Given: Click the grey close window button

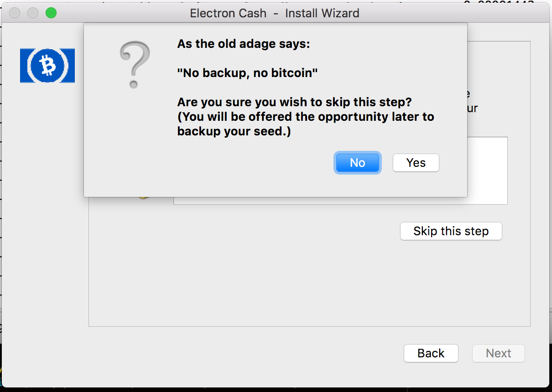Looking at the screenshot, I should (15, 13).
